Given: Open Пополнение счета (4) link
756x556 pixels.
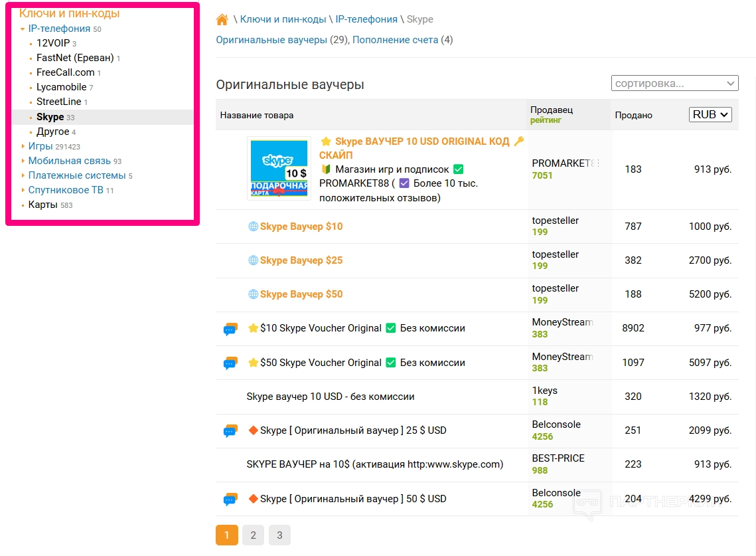Looking at the screenshot, I should (396, 40).
